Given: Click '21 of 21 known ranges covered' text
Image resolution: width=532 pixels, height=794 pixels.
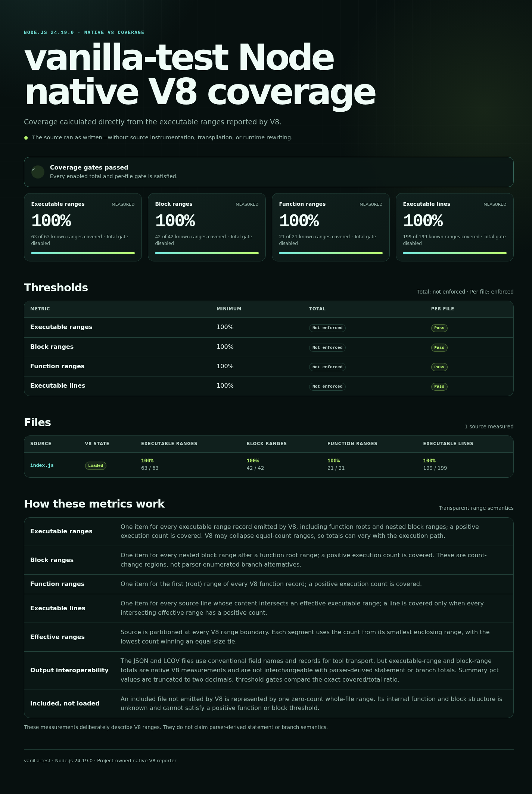Looking at the screenshot, I should pos(314,237).
